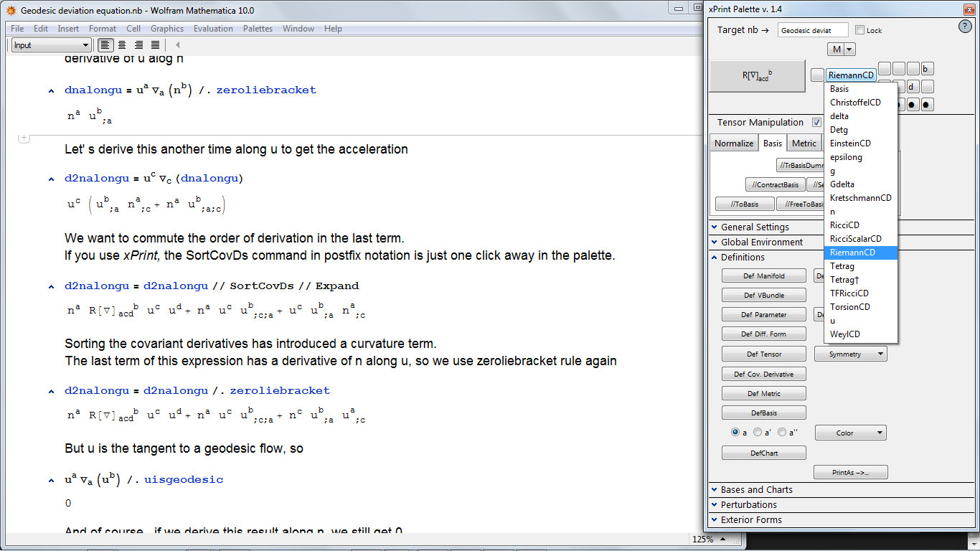Click right-align text icon in toolbar

coord(138,45)
